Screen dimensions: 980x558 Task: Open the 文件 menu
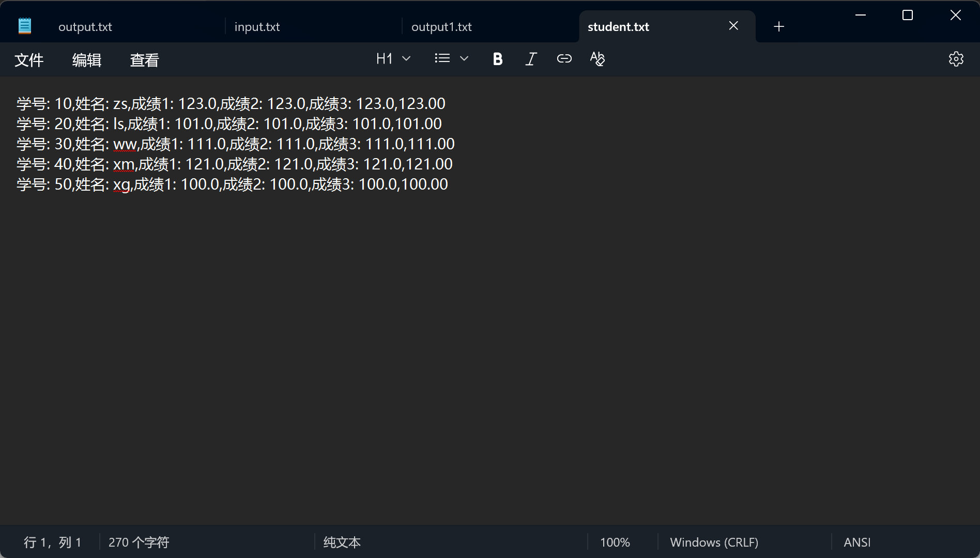(29, 60)
